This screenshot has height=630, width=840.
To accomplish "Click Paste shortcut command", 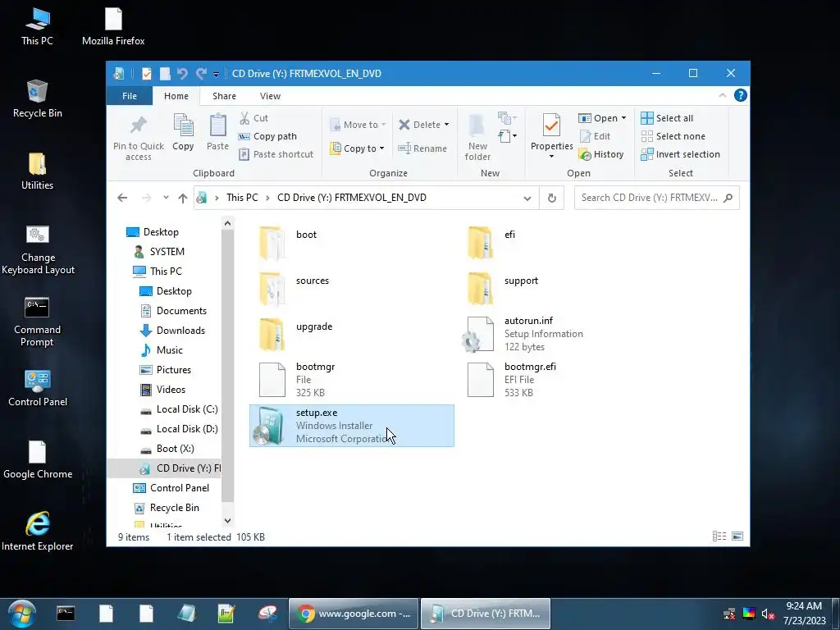I will pos(276,154).
